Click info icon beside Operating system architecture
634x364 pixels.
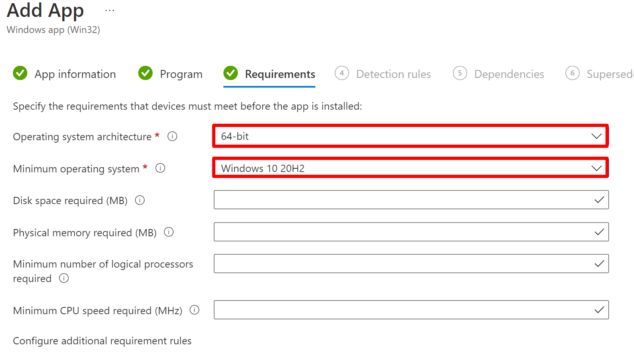click(x=172, y=137)
